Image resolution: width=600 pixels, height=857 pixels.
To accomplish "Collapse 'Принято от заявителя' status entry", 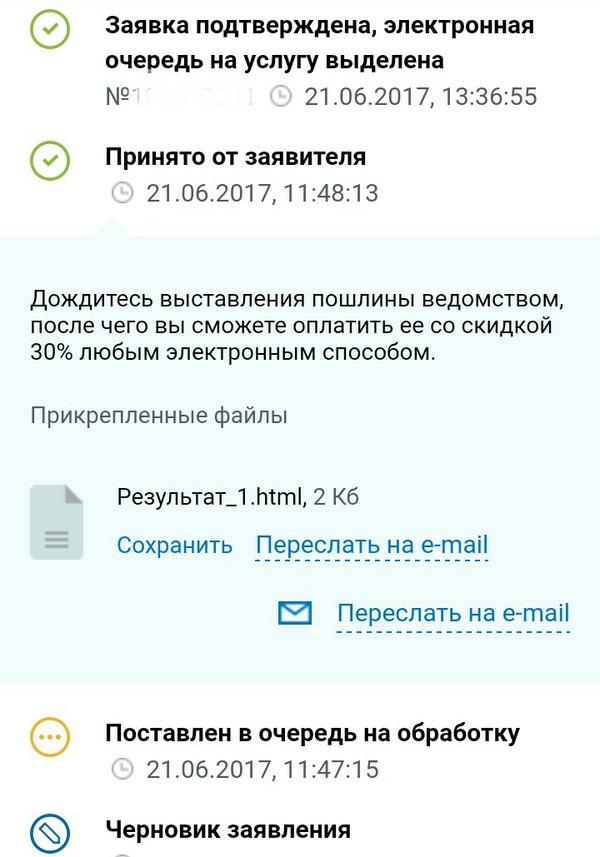I will (x=235, y=157).
